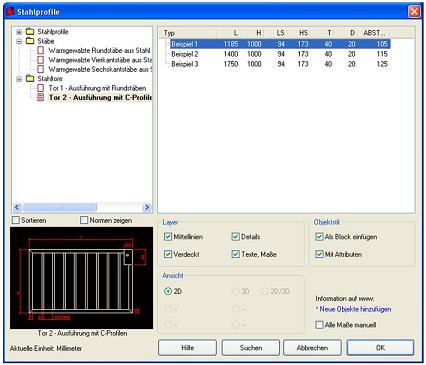
Task: Toggle Als Block einfügen checkbox
Action: [319, 237]
